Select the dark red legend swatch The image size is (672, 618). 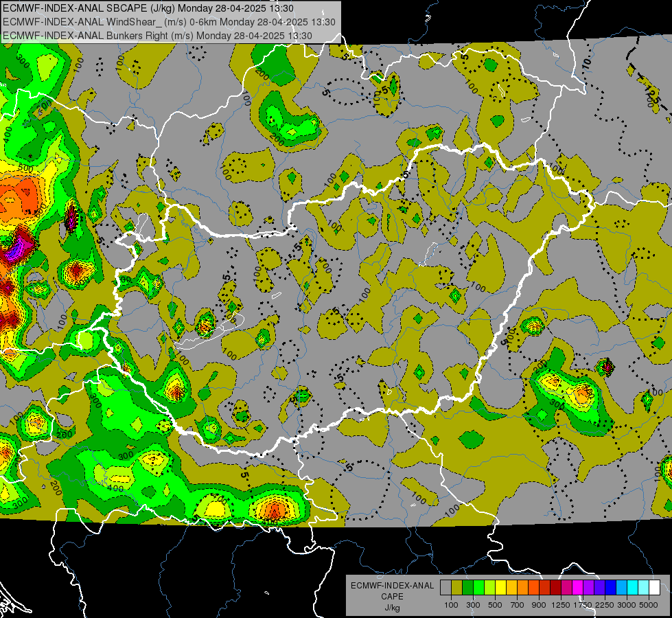click(x=555, y=588)
